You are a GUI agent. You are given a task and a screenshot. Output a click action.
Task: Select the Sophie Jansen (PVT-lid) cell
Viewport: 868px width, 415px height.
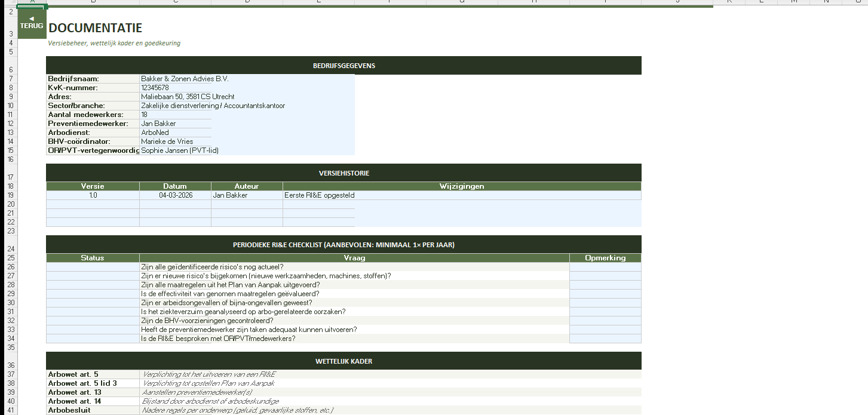180,150
